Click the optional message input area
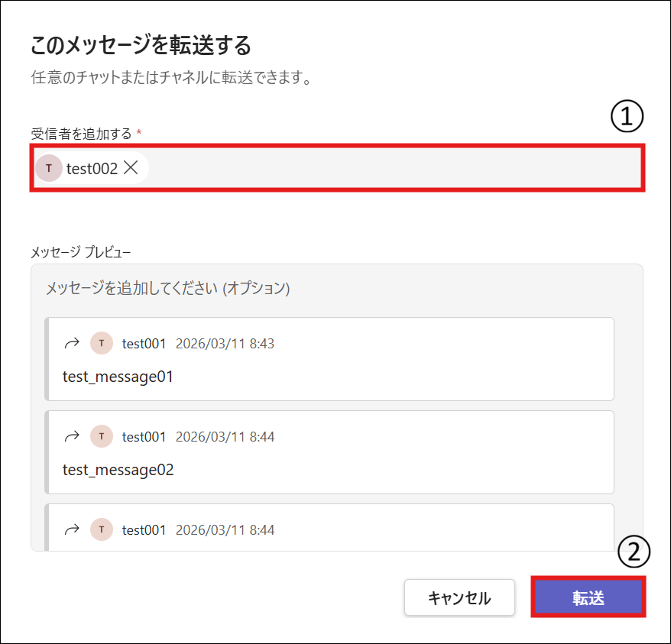 (x=306, y=289)
